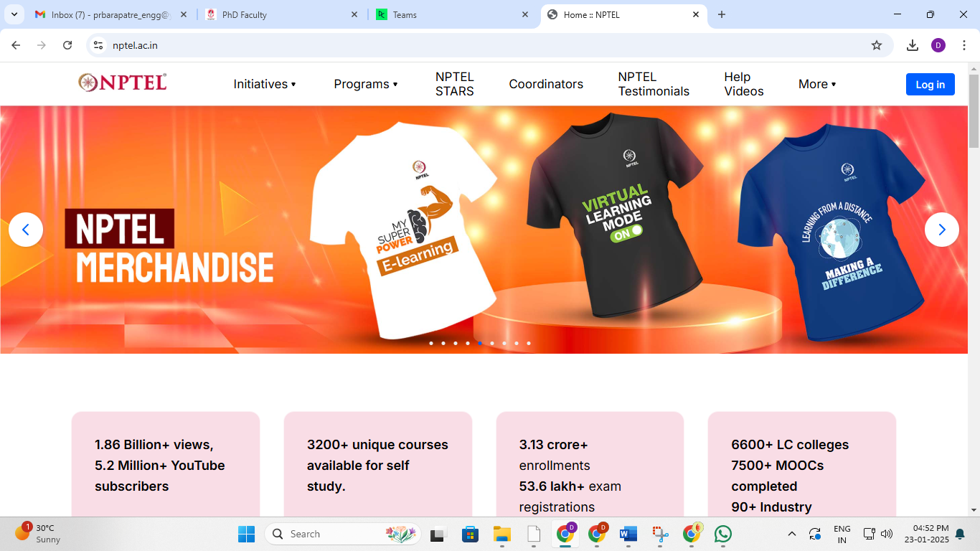Click ENG IN language indicator

[x=842, y=534]
